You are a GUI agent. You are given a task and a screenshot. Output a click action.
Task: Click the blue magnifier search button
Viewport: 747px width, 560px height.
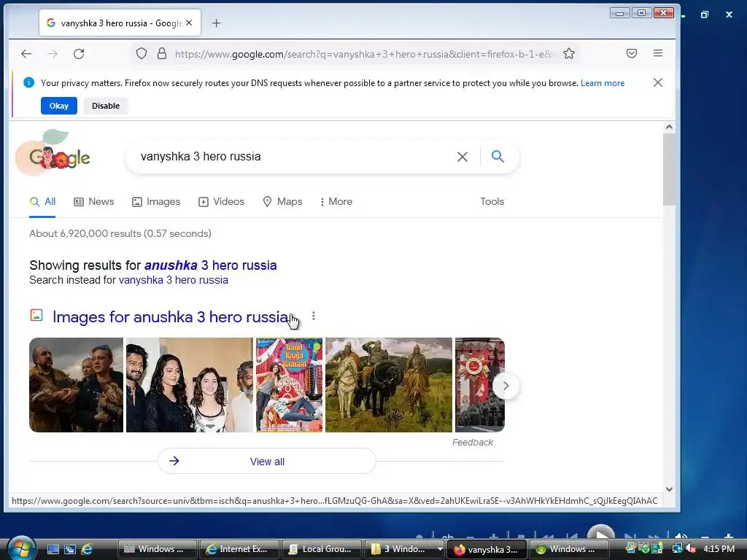pyautogui.click(x=498, y=156)
